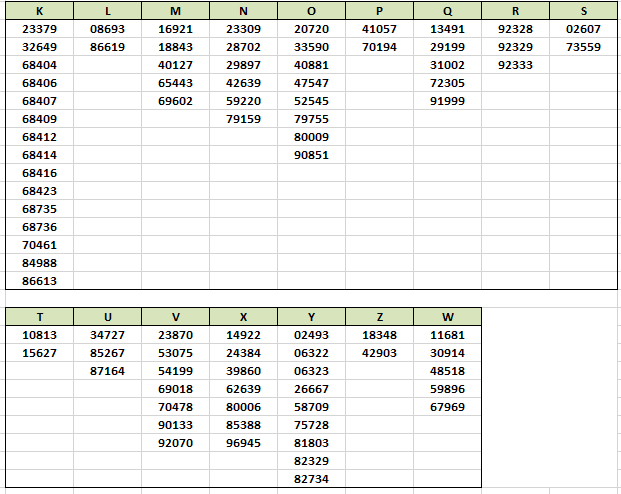Click the cell containing 96945
621x494 pixels.
pos(243,443)
